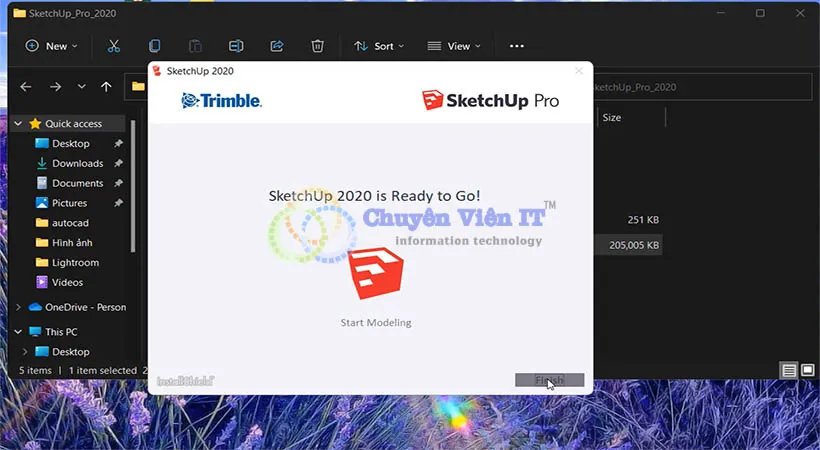Click the folder icon in address bar
Viewport: 820px width, 450px height.
coord(138,86)
